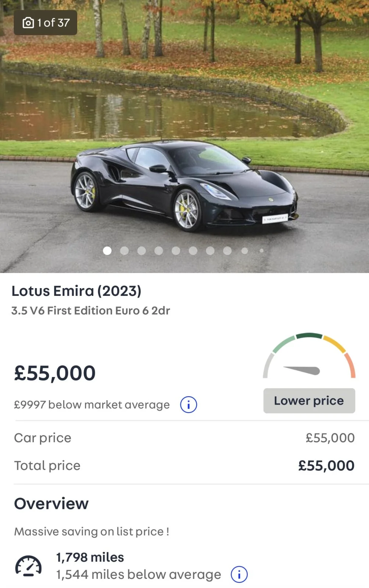This screenshot has height=588, width=369.
Task: Select the "Total price" row
Action: click(x=184, y=466)
